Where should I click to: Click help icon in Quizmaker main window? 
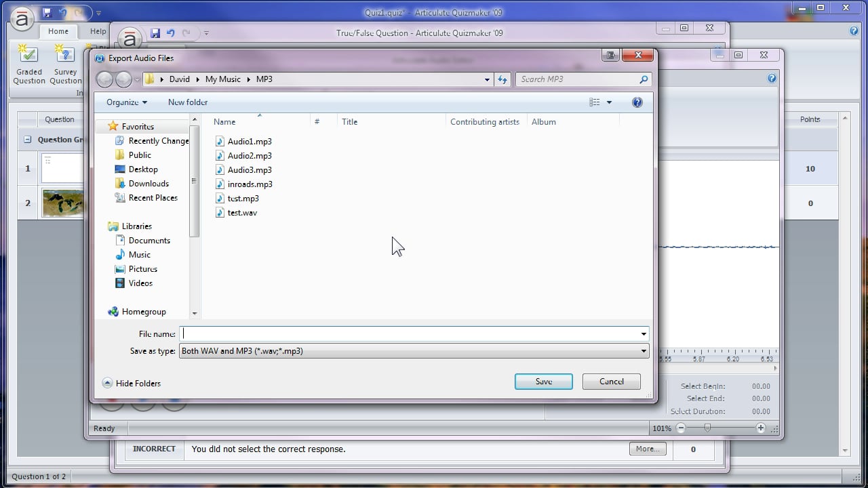854,30
